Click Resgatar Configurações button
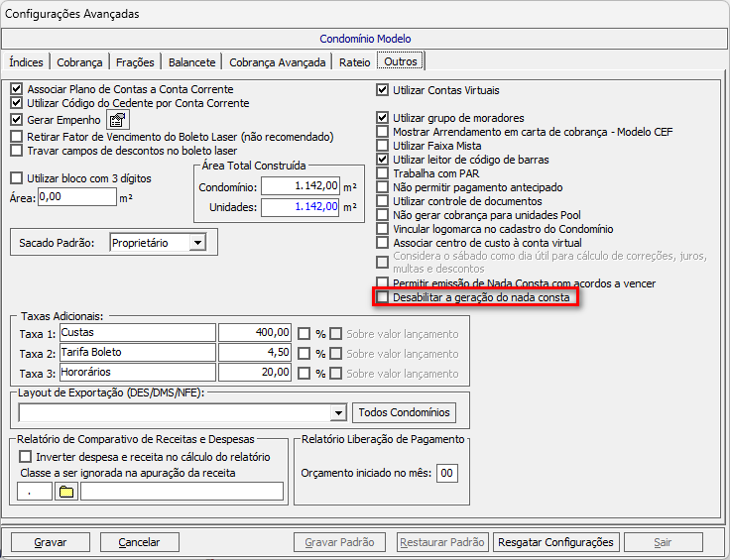The height and width of the screenshot is (560, 730). pos(555,542)
